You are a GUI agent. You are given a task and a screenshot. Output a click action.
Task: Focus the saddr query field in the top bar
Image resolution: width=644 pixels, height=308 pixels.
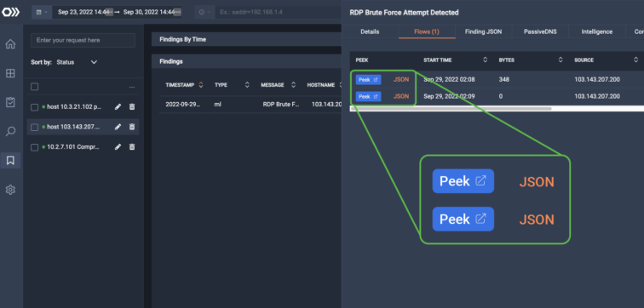pyautogui.click(x=279, y=12)
